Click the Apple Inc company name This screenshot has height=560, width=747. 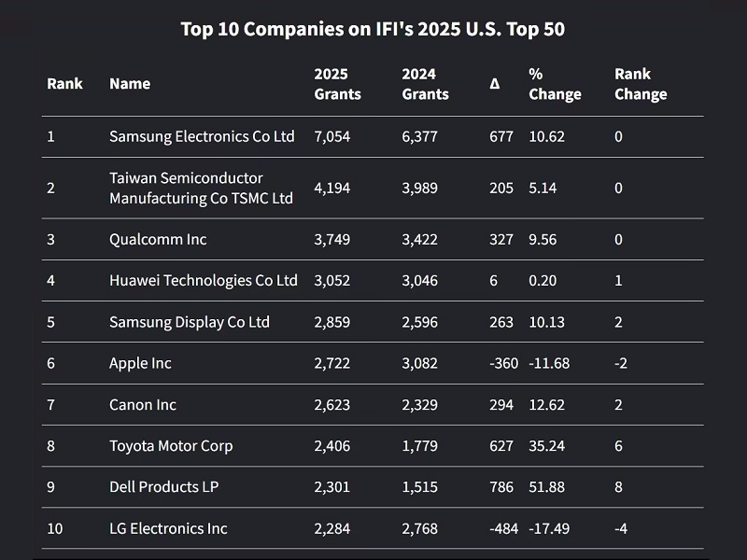pyautogui.click(x=140, y=363)
